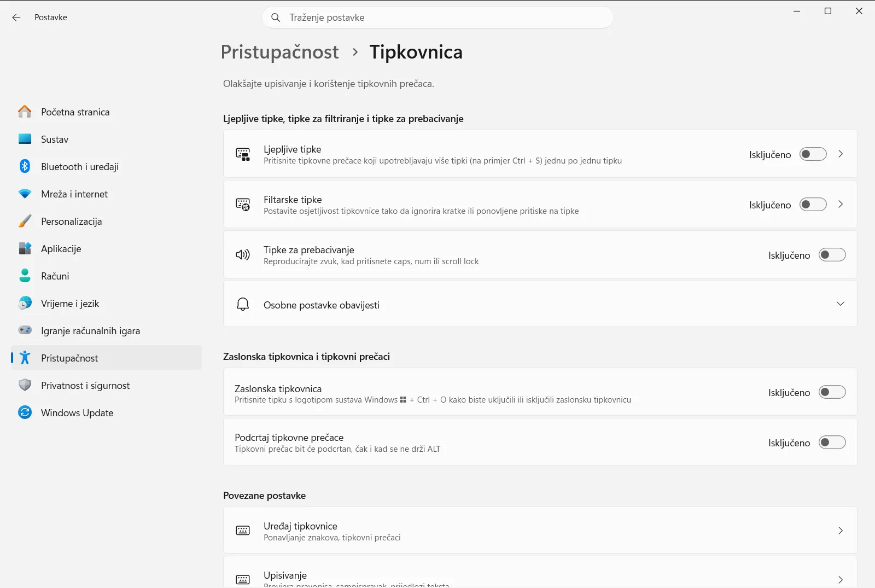Click the Filtarske tipke keyboard icon
The height and width of the screenshot is (588, 875).
[243, 205]
